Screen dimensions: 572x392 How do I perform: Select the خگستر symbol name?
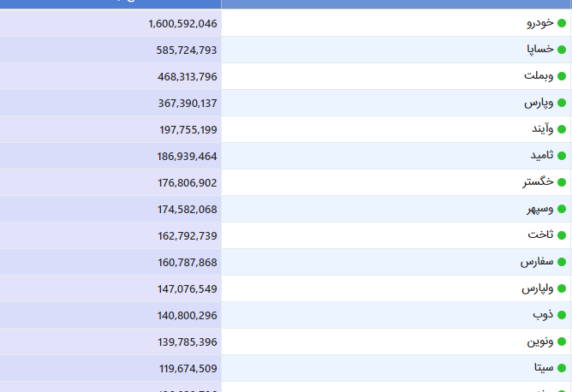coord(538,182)
